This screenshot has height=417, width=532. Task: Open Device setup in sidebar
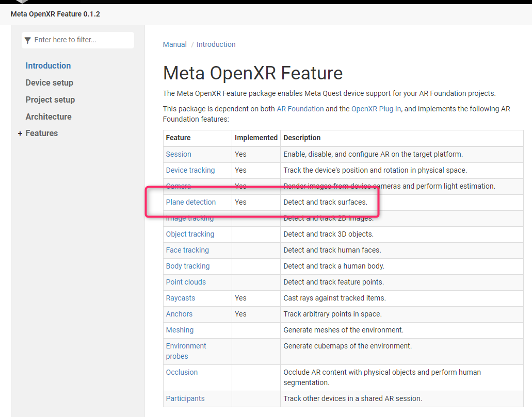click(50, 82)
